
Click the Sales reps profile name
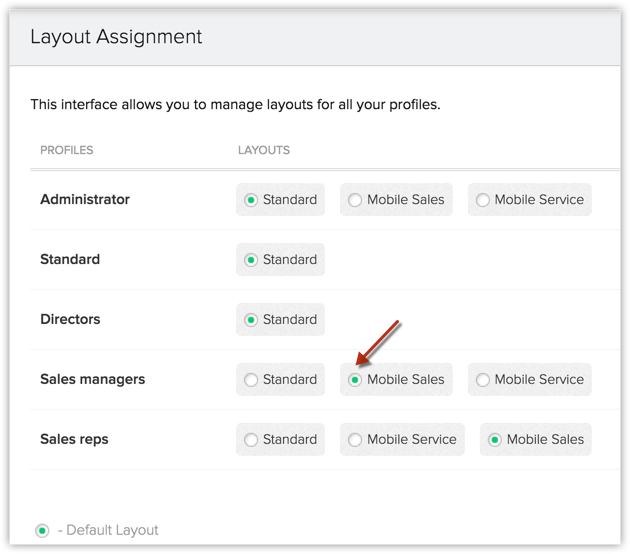click(74, 440)
